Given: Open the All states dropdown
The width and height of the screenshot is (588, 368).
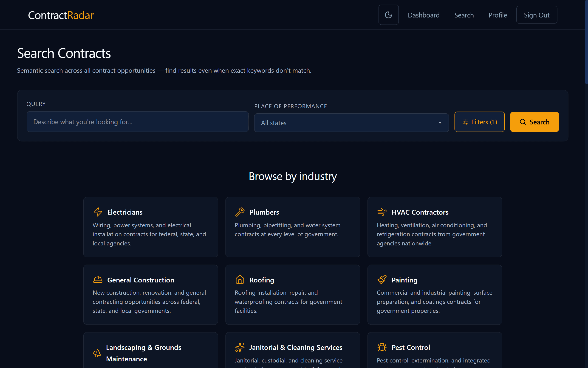Looking at the screenshot, I should coord(351,123).
